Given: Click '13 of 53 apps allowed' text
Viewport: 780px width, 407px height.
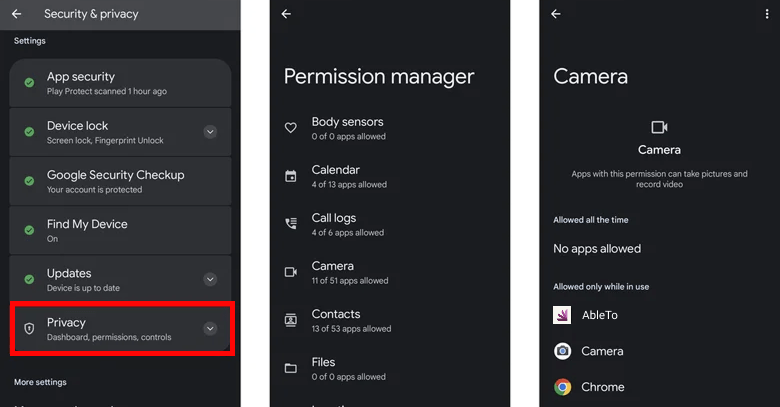Looking at the screenshot, I should click(351, 329).
